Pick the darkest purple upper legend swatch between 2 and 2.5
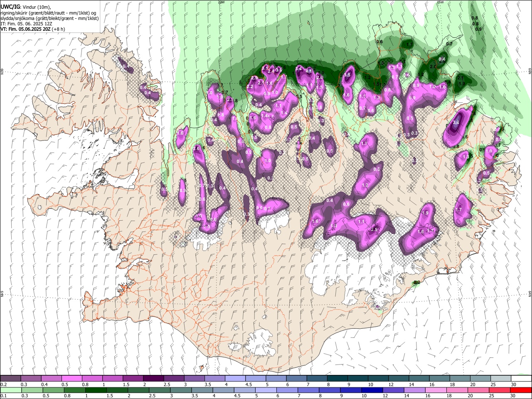Viewport: 532px width, 399px height. coord(153,379)
